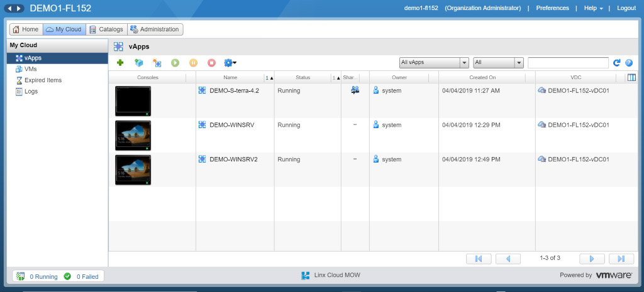Click the sharing icon for DEMO-S-terra-4.2
644x292 pixels.
355,90
